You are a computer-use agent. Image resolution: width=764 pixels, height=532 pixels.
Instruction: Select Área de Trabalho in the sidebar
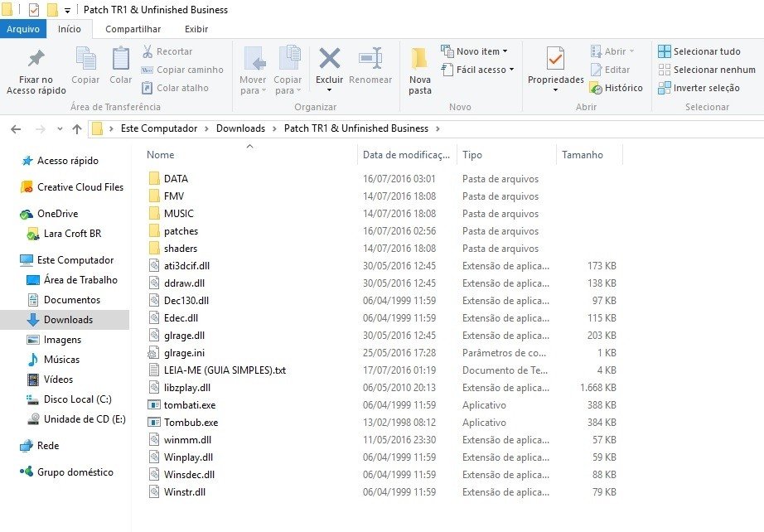coord(80,280)
